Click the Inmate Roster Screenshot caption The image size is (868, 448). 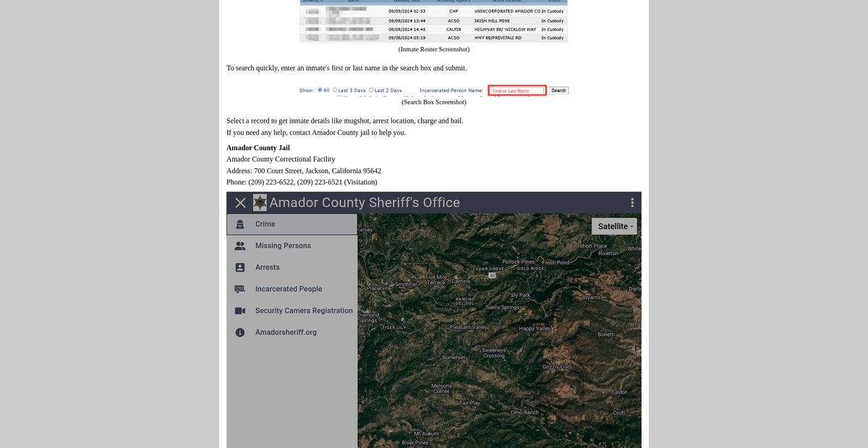[x=434, y=49]
